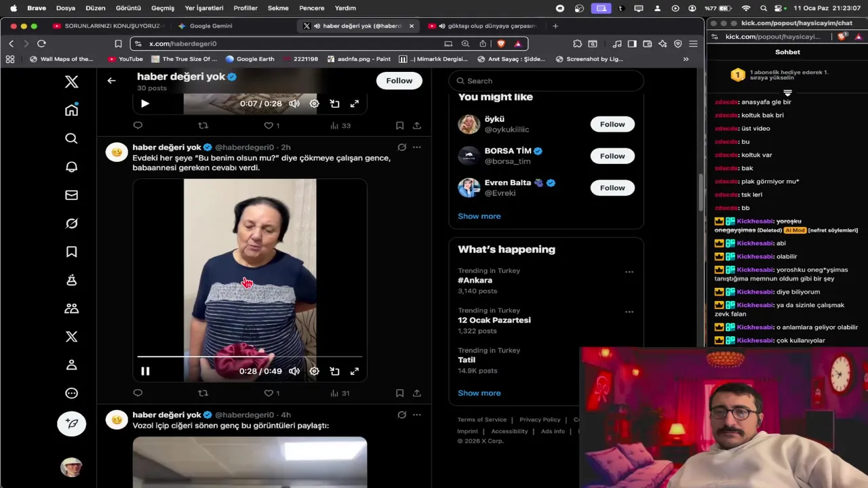The image size is (868, 488).
Task: Open the Geçmiş menu
Action: (162, 8)
